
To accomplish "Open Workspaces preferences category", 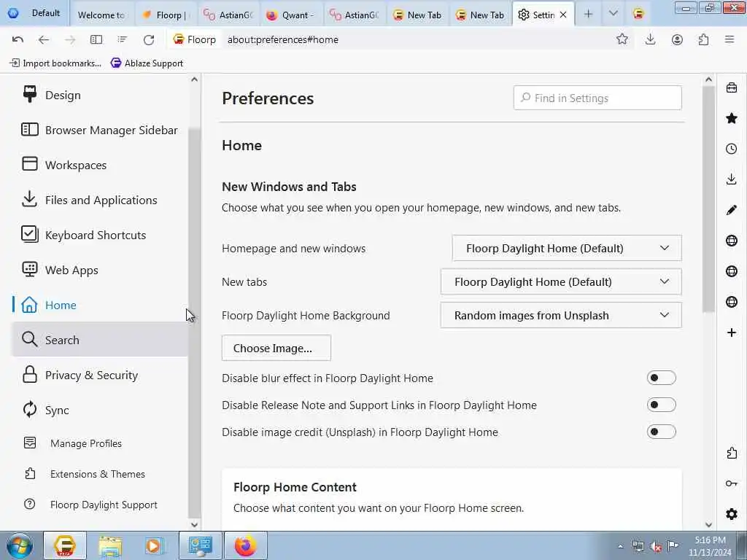I will (x=100, y=166).
